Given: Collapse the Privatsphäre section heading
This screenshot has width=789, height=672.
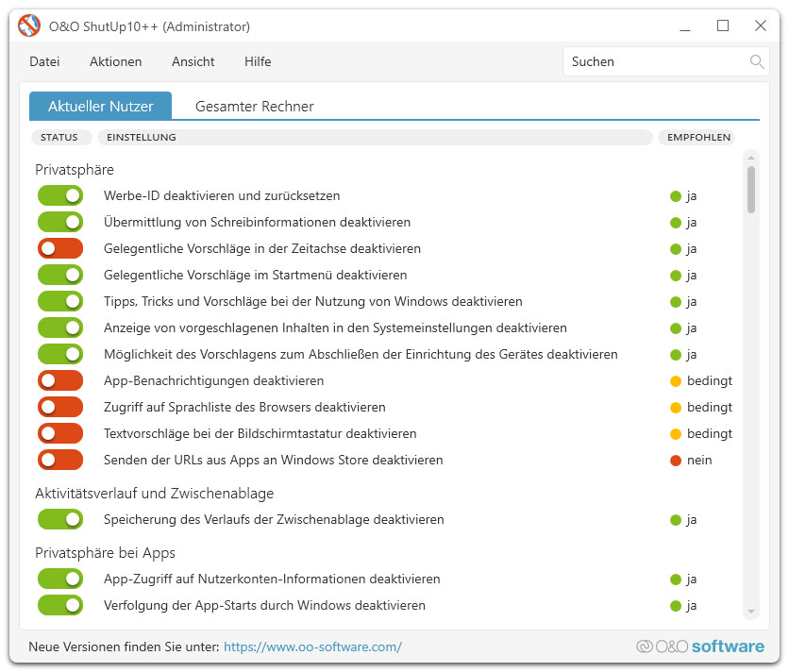Looking at the screenshot, I should tap(75, 170).
